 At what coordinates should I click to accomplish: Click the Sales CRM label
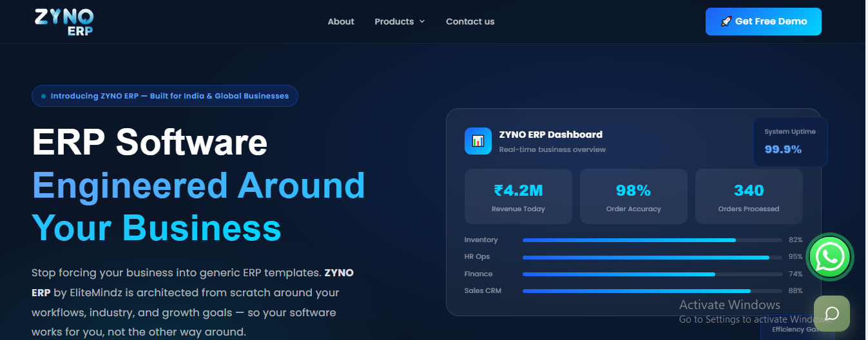click(x=483, y=290)
